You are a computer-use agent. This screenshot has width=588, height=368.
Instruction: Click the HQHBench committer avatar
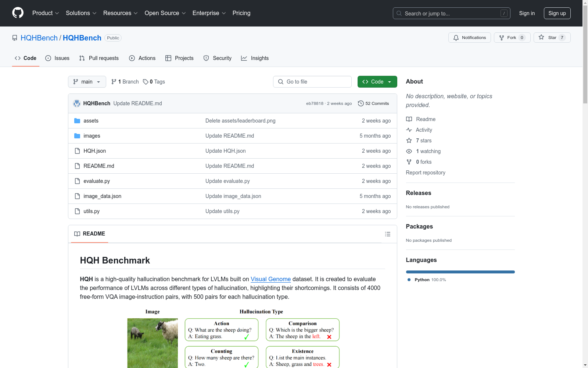pyautogui.click(x=77, y=103)
